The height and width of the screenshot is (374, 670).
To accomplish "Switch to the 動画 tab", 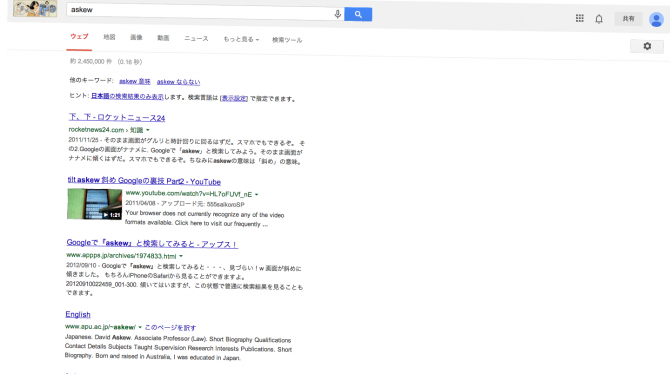I will click(163, 38).
